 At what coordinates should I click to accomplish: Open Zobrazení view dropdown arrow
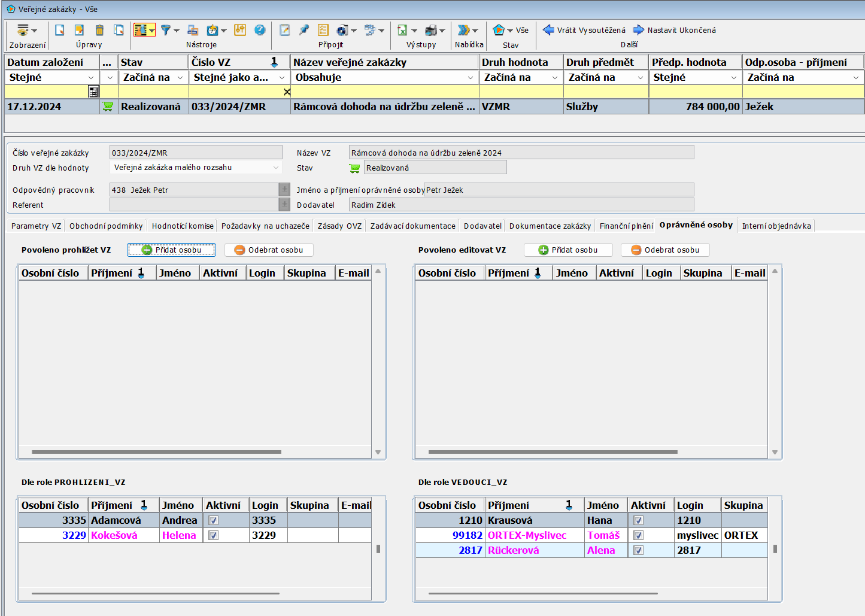[34, 31]
